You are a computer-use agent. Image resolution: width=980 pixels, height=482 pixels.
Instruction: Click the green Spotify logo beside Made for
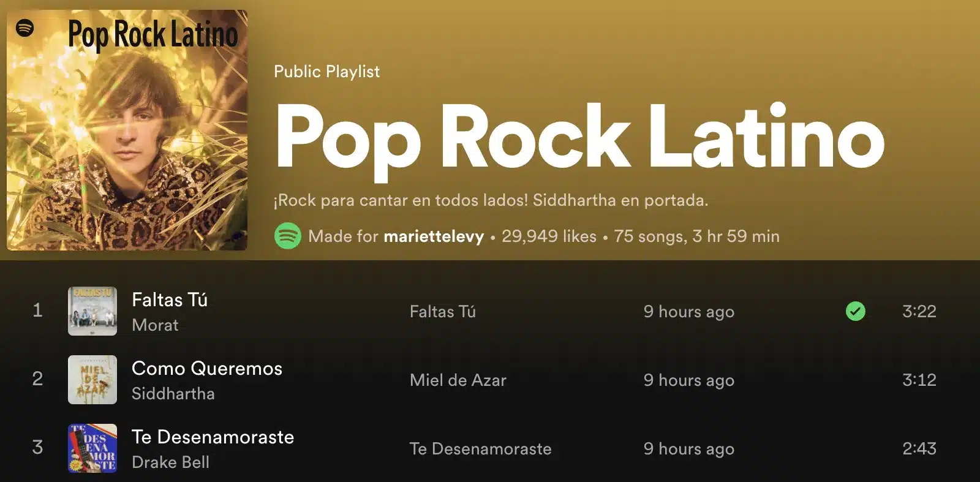click(287, 236)
